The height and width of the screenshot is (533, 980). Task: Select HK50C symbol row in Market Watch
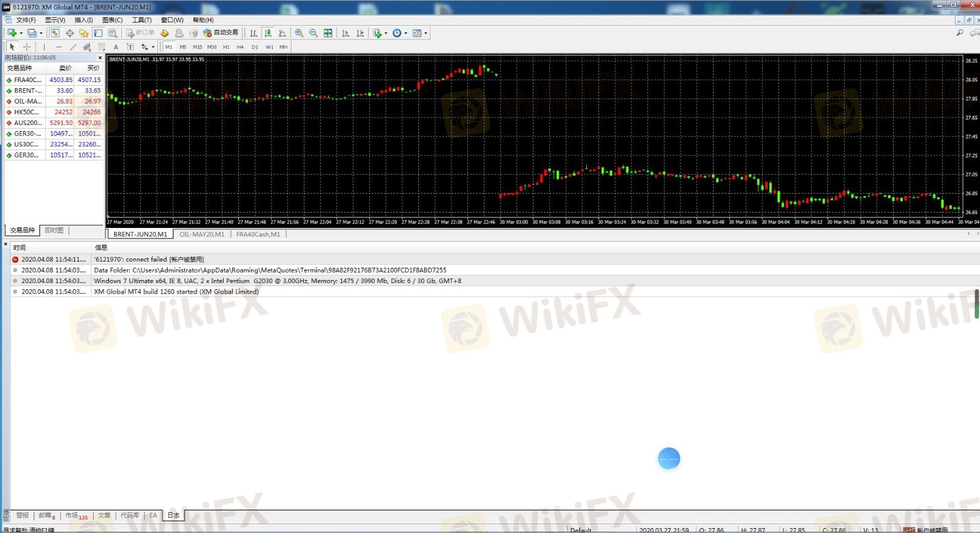pyautogui.click(x=54, y=112)
